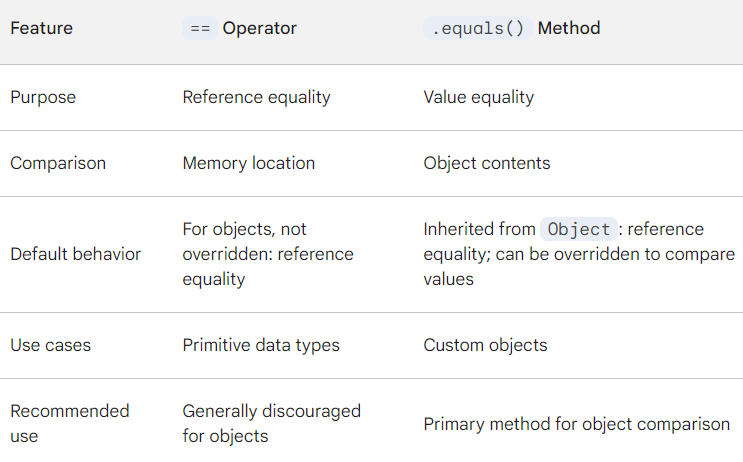Click the Memory location cell
This screenshot has width=743, height=462.
coord(249,163)
